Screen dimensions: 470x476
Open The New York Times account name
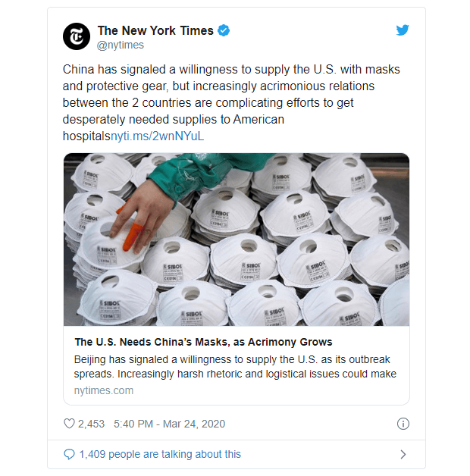point(155,30)
